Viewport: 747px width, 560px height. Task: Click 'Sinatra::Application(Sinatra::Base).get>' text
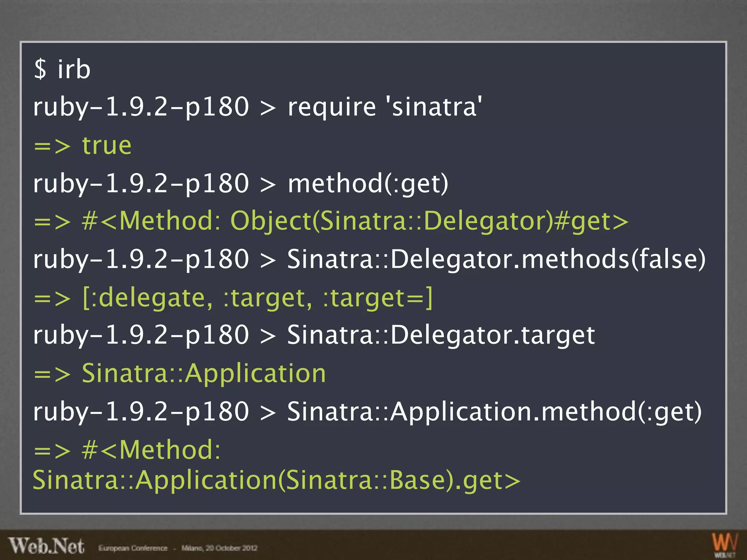[277, 481]
